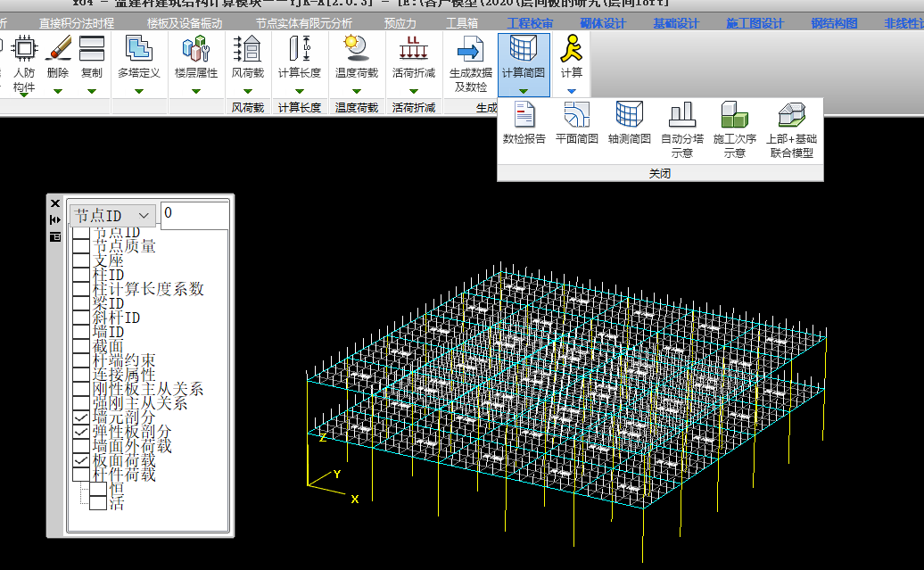This screenshot has width=924, height=570.
Task: Open 上部+基础联合模型 icon
Action: 791,114
